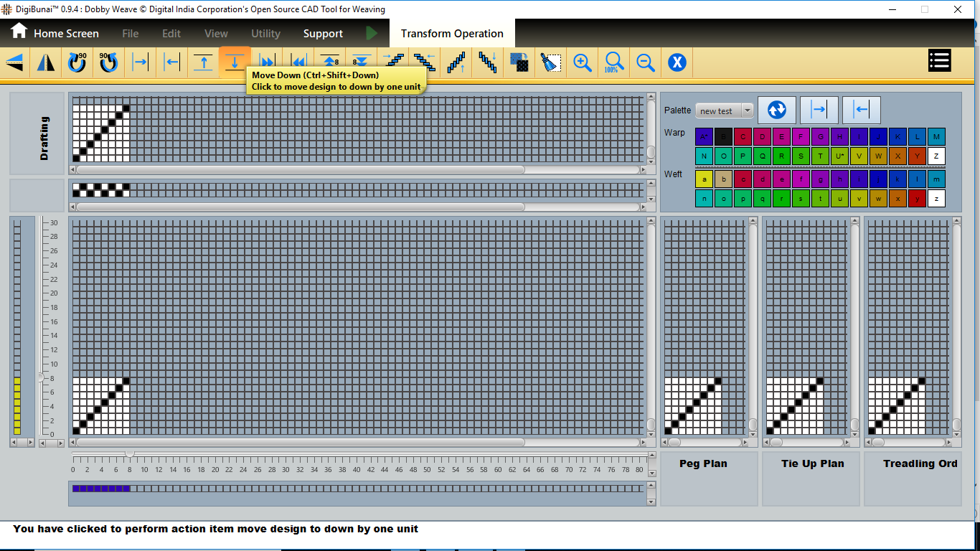Pick weft color swatch a (yellow)

704,179
